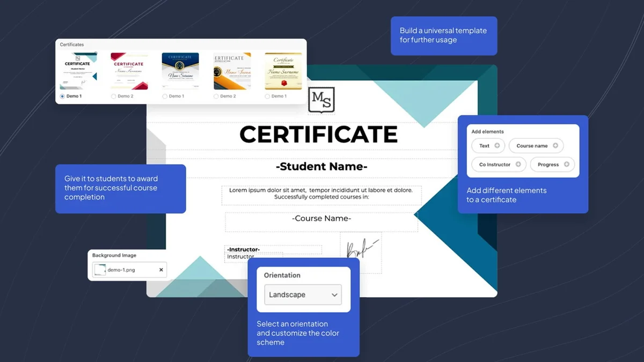Select the -Student Name- text field

coord(321,167)
